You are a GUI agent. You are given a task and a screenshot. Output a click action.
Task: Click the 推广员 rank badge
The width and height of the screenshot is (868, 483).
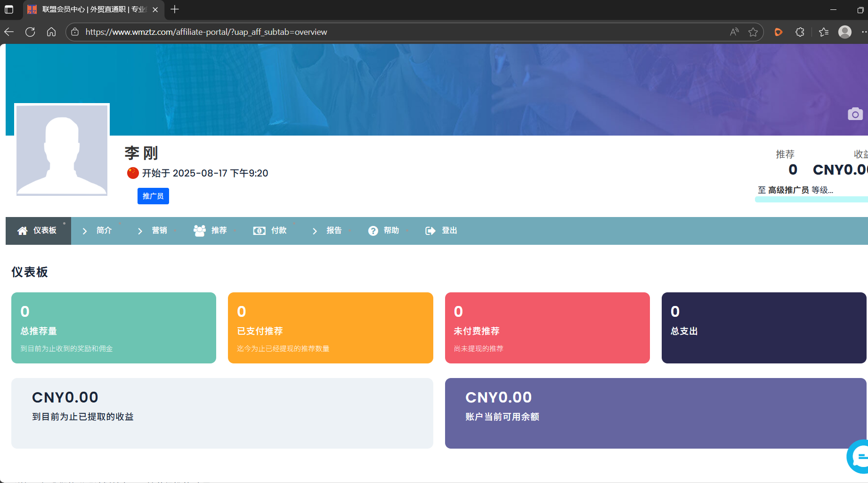(153, 196)
